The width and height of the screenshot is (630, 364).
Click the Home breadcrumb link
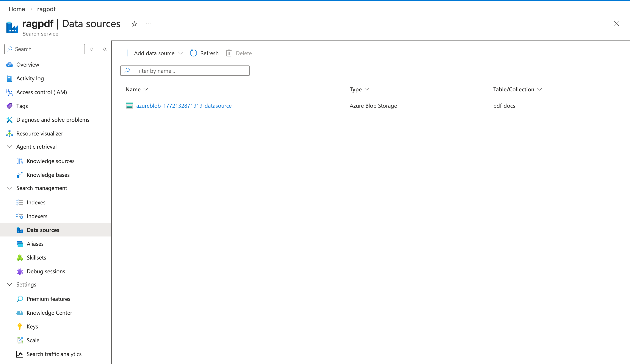pos(17,9)
